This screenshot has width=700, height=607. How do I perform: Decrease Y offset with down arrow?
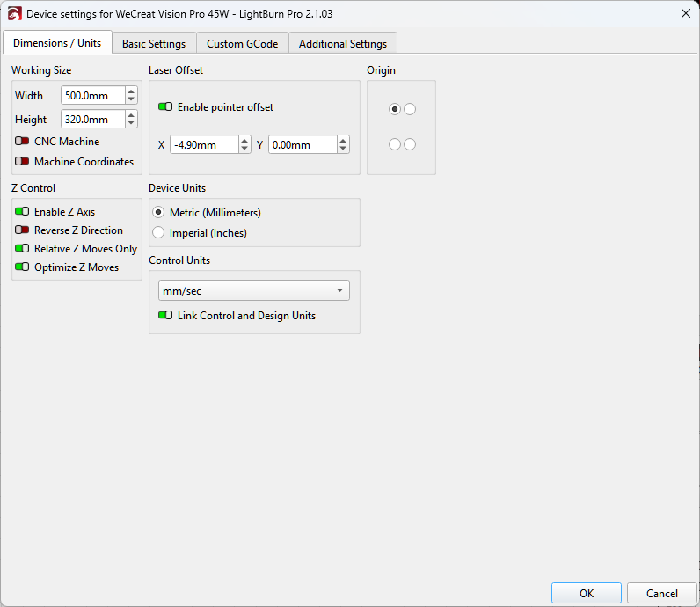(343, 149)
